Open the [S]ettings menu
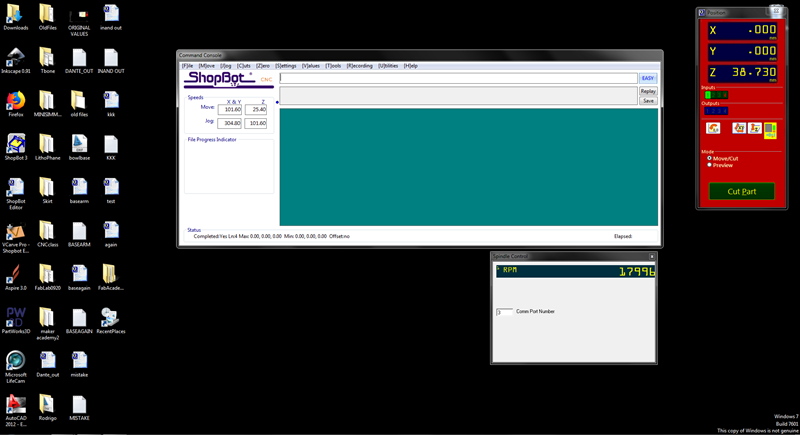 coord(286,66)
